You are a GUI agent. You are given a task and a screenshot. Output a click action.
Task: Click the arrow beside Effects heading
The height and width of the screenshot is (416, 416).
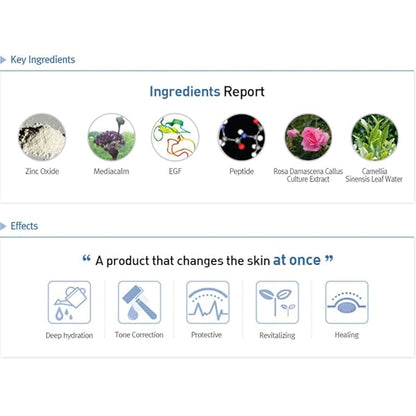pyautogui.click(x=3, y=226)
